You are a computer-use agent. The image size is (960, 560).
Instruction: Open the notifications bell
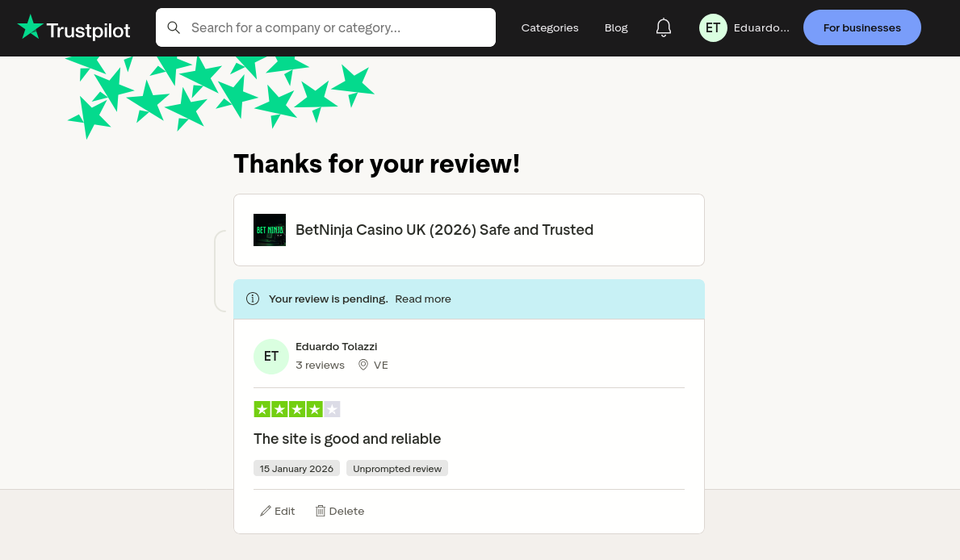tap(664, 27)
